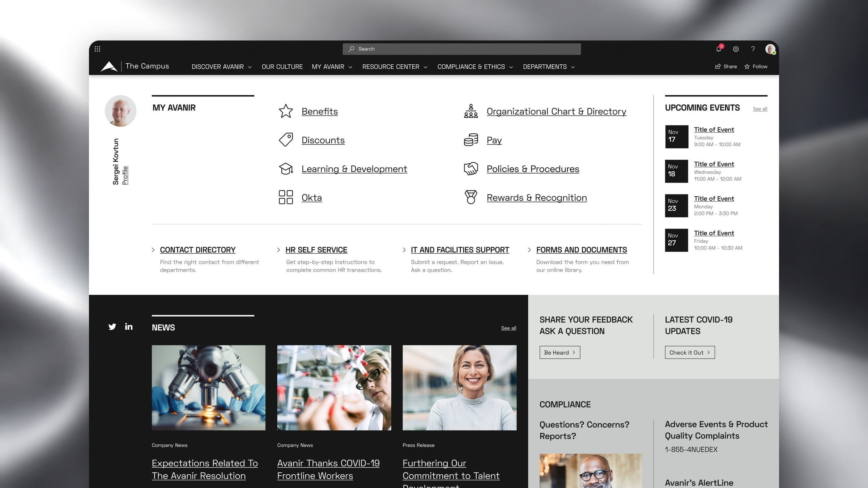This screenshot has height=488, width=868.
Task: Click The Campus site title
Action: pos(147,66)
